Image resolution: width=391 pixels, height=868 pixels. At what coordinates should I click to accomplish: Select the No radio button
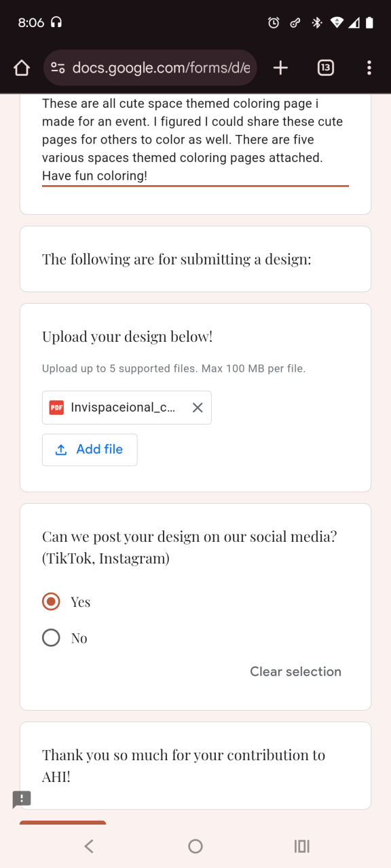coord(51,637)
